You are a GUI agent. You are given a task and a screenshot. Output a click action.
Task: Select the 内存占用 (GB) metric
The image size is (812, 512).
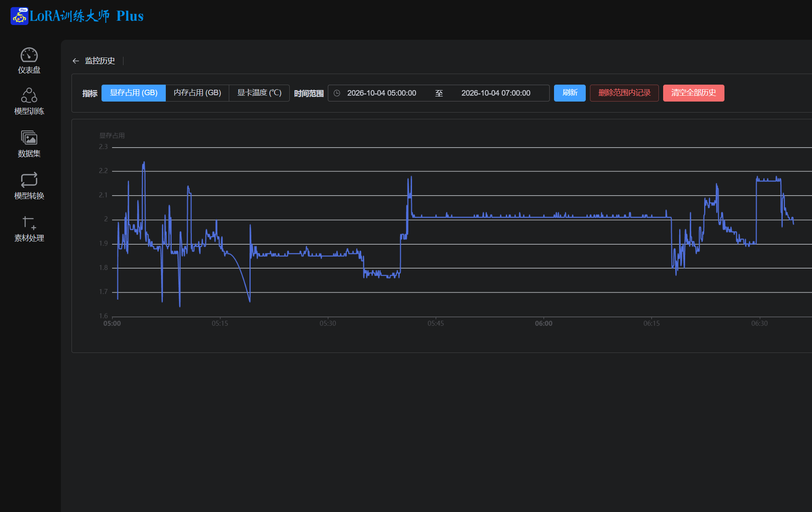click(198, 93)
